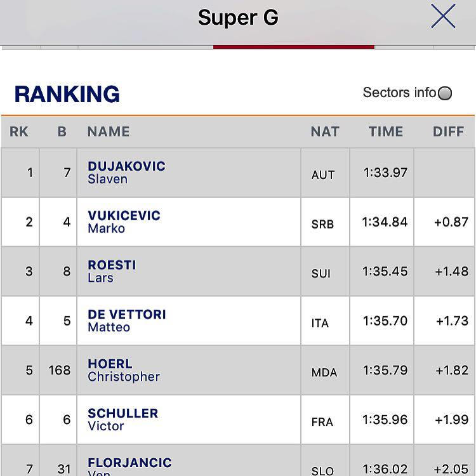Click the DIFF column header
Viewport: 476px width, 476px height.
449,132
